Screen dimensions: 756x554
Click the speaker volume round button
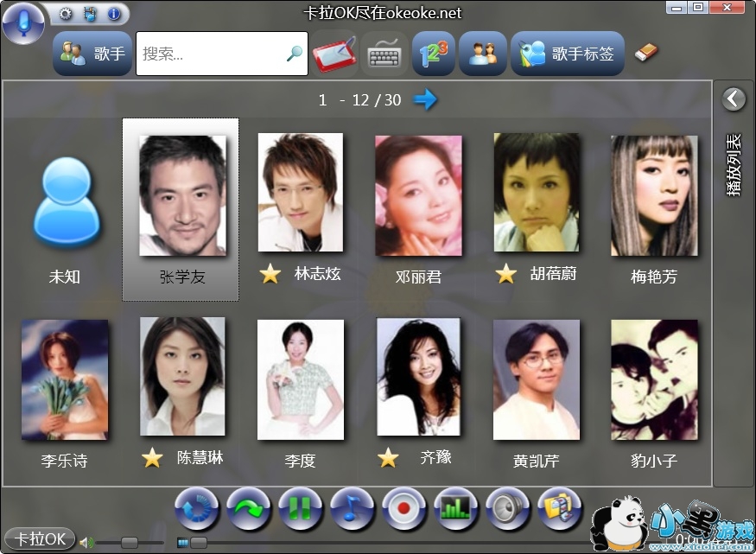tap(507, 508)
